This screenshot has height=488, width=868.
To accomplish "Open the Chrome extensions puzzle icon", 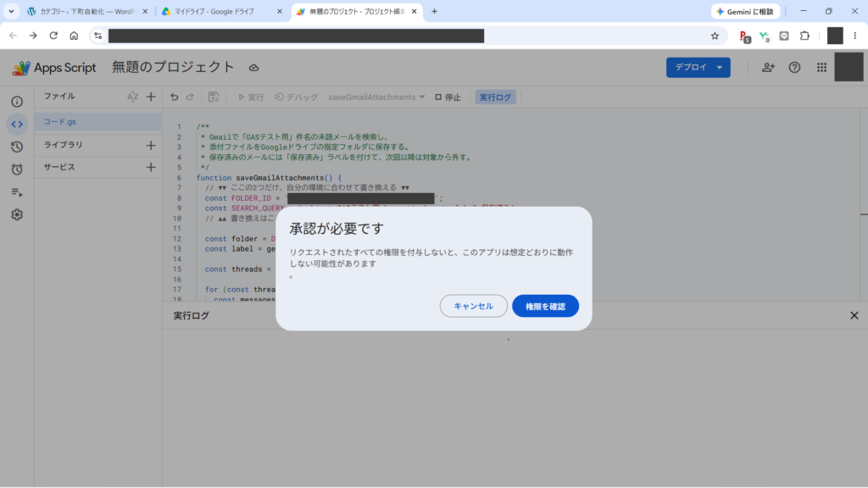I will [805, 36].
